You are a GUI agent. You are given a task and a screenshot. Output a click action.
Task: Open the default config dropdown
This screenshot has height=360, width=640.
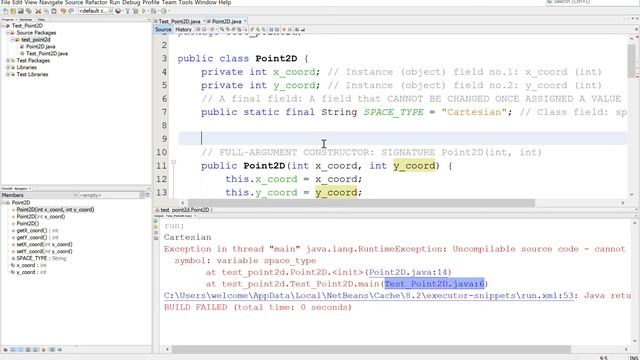(95, 11)
